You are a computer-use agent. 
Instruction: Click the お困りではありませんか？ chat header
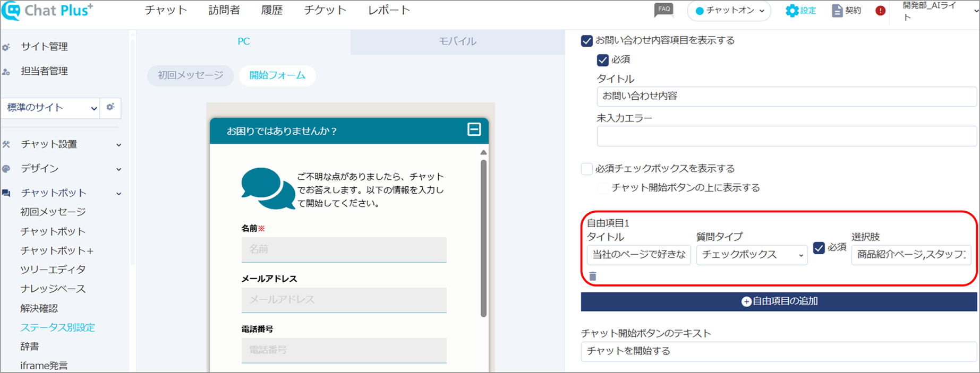[349, 131]
